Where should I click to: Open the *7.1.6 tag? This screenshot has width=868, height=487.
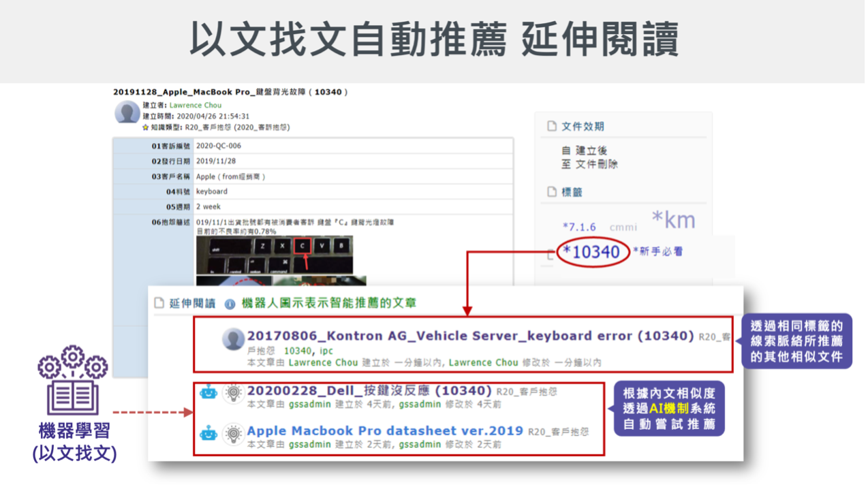pyautogui.click(x=579, y=227)
